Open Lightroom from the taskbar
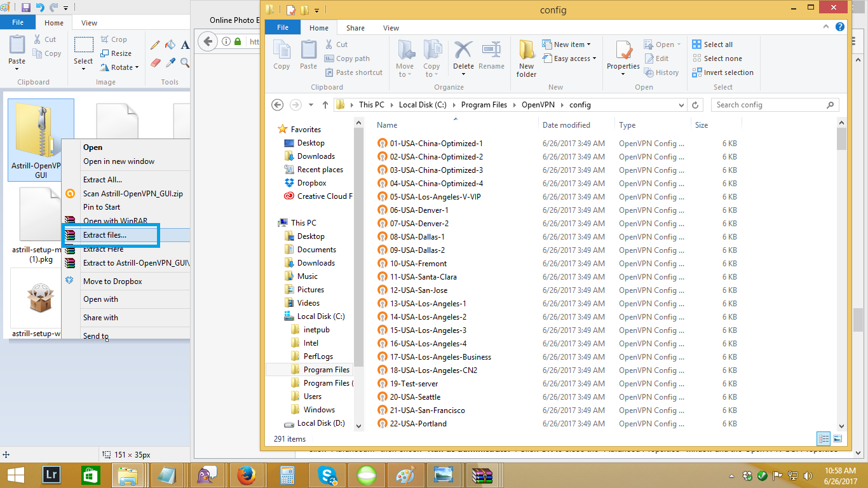868x488 pixels. pos(51,475)
